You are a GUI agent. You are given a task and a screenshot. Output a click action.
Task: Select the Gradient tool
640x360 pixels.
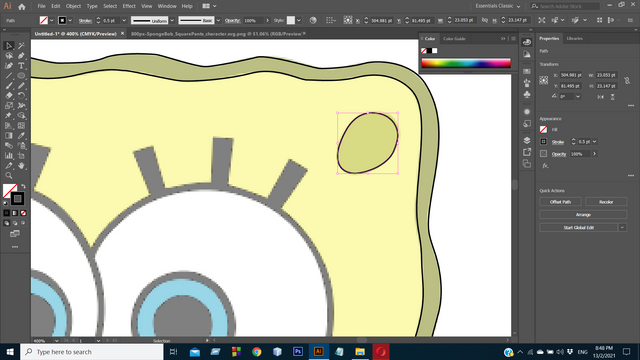click(9, 136)
